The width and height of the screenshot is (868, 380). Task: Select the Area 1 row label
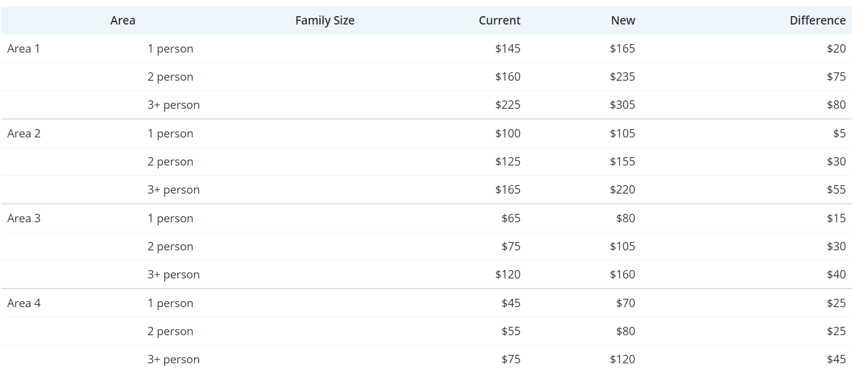click(24, 48)
